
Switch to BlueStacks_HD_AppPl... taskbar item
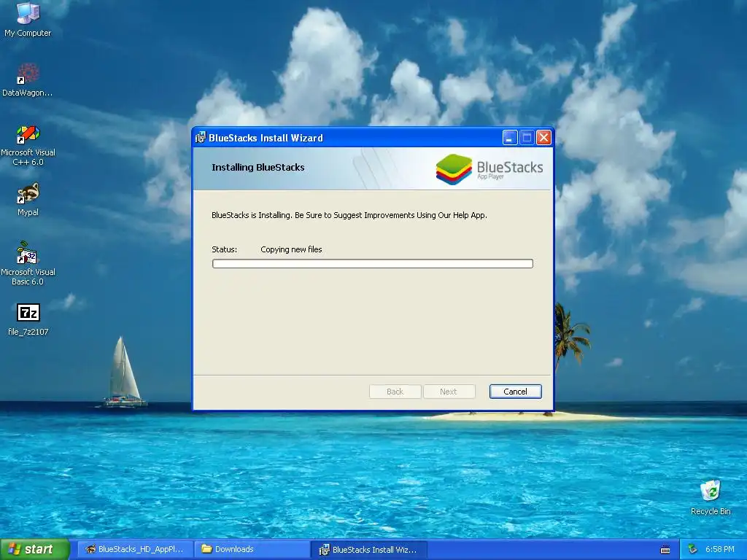tap(135, 549)
